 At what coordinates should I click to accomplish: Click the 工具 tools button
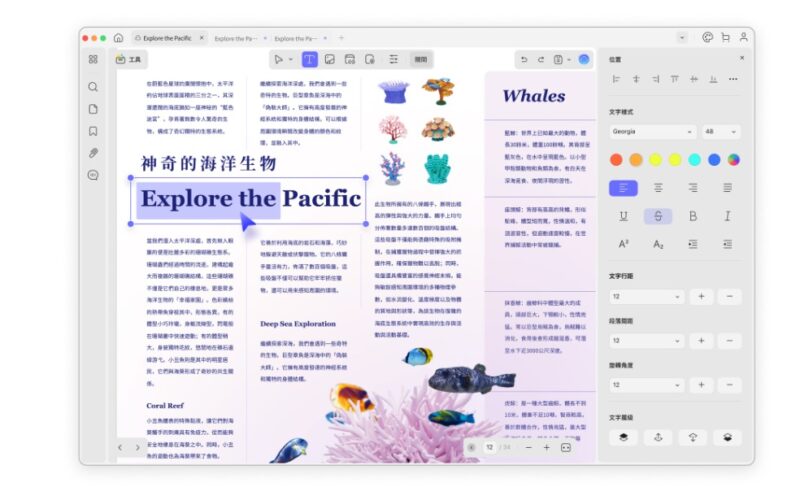coord(128,60)
